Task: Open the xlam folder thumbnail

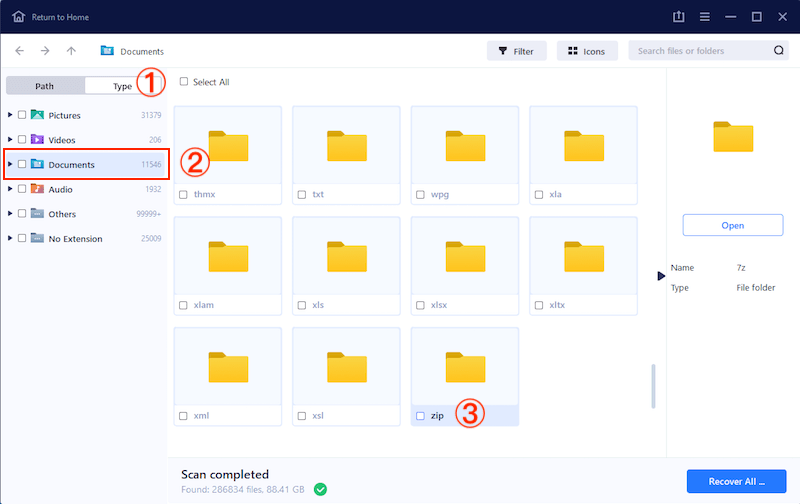Action: (228, 256)
